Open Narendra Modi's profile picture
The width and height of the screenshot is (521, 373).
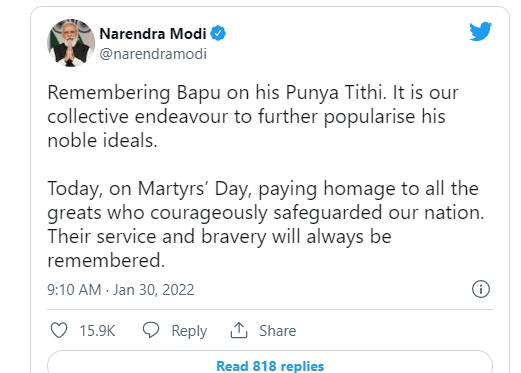point(71,43)
